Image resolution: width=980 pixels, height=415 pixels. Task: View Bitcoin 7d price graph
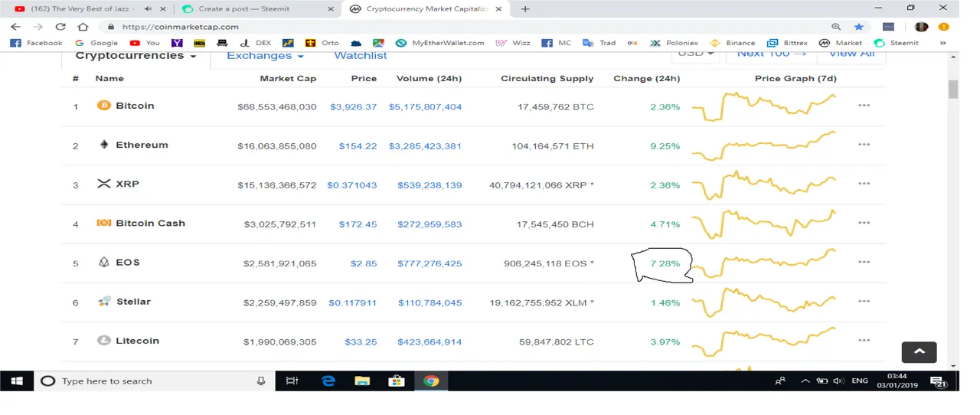tap(763, 106)
